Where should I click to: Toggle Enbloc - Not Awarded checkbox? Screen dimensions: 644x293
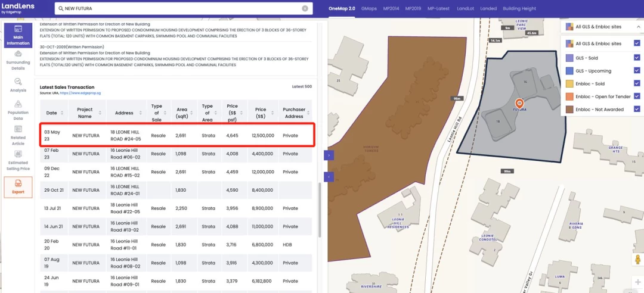(x=637, y=109)
